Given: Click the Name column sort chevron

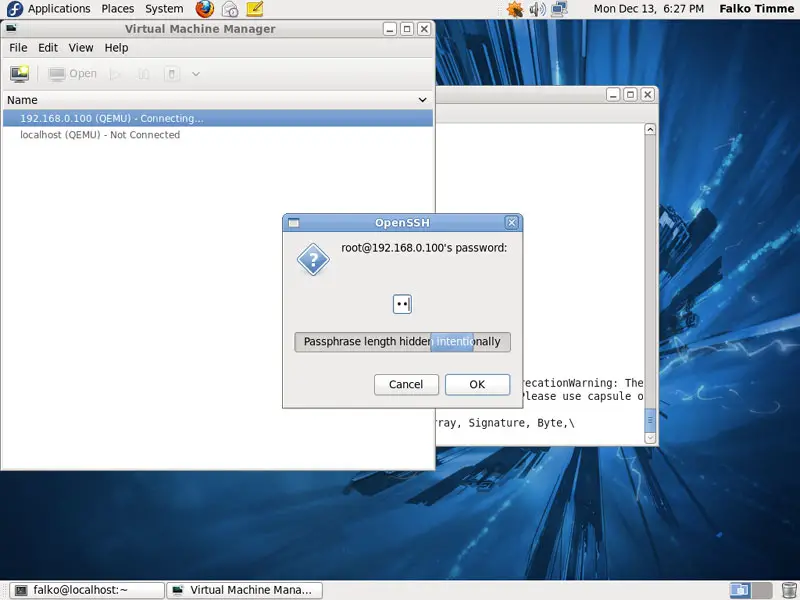Looking at the screenshot, I should pos(422,100).
